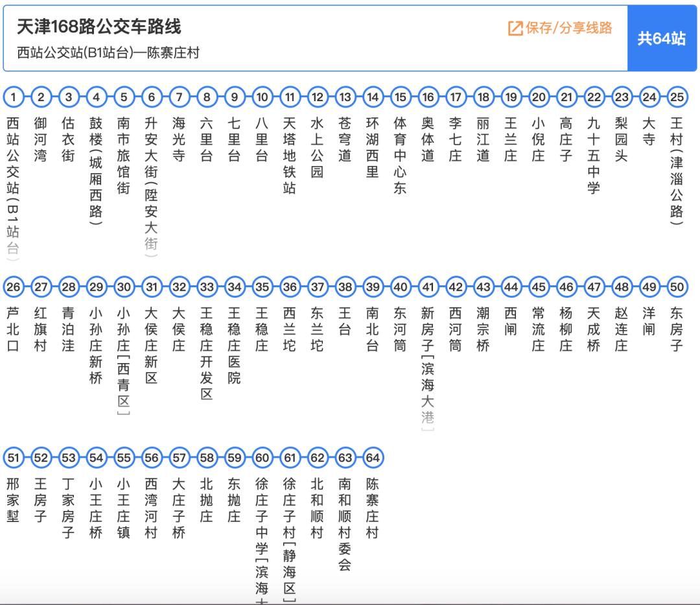700x605 pixels.
Task: Open stop name 丁家房子
Action: pos(69,508)
